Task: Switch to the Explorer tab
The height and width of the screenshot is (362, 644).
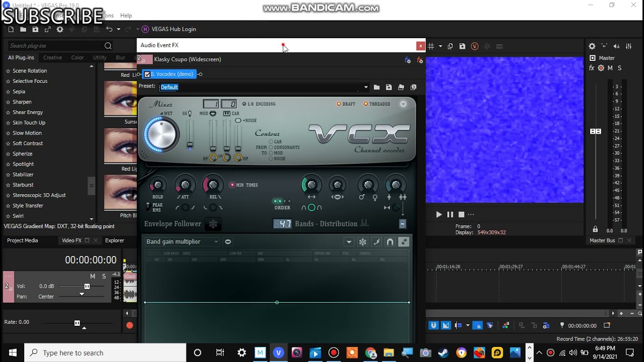Action: [x=114, y=240]
